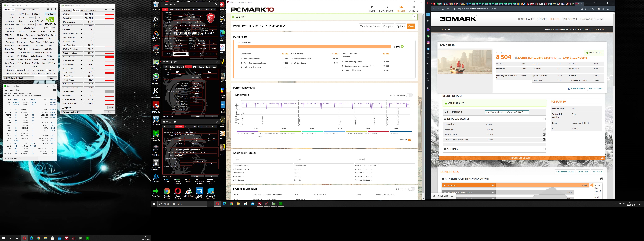The width and height of the screenshot is (644, 241).
Task: Click View Result Online in PCMark
Action: (370, 26)
